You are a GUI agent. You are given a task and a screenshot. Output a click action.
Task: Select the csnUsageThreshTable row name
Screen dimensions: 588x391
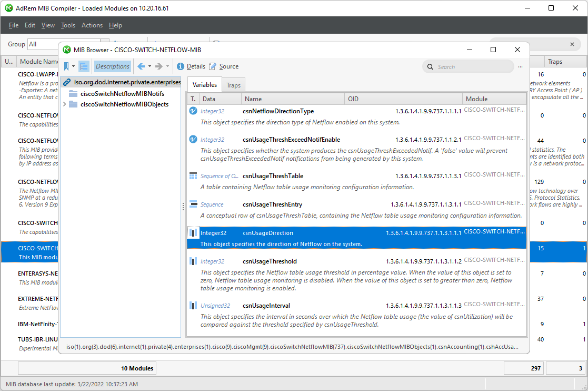click(273, 176)
